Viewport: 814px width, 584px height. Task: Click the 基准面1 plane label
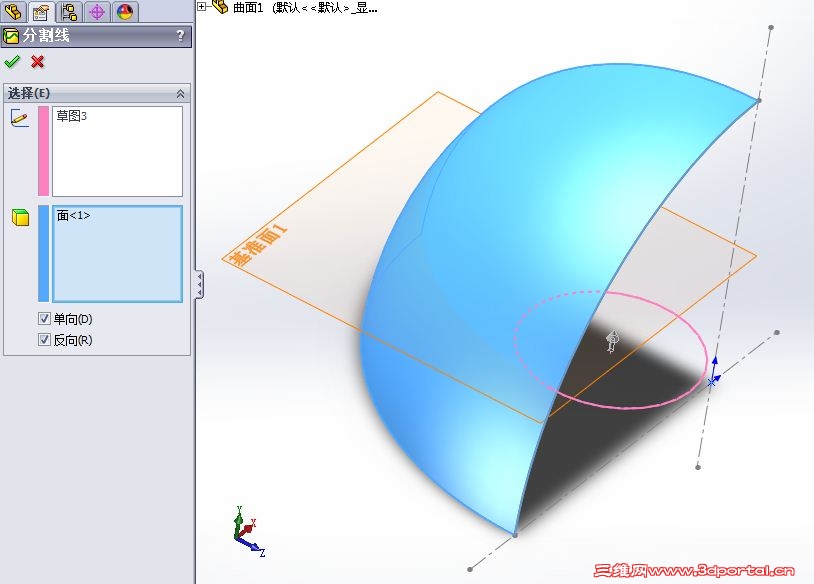tap(258, 245)
